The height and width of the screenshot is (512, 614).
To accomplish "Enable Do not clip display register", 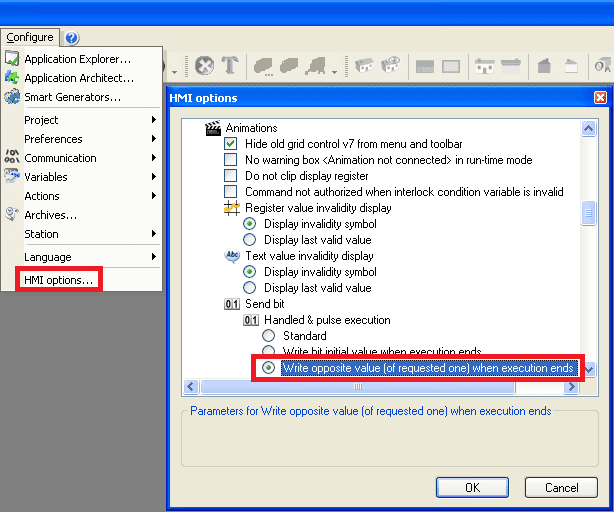I will [231, 176].
